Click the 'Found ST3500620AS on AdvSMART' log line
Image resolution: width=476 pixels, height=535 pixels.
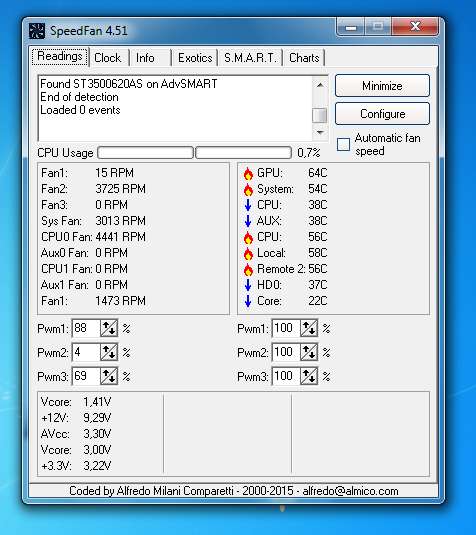[129, 84]
